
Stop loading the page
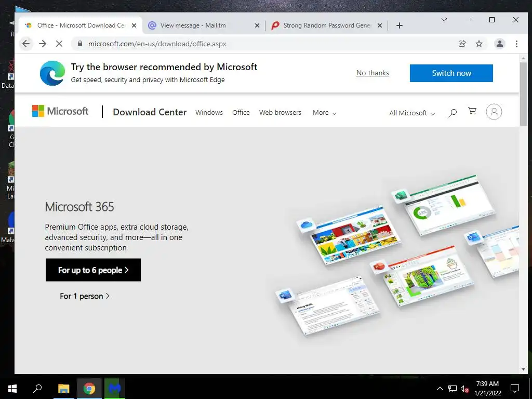tap(59, 44)
